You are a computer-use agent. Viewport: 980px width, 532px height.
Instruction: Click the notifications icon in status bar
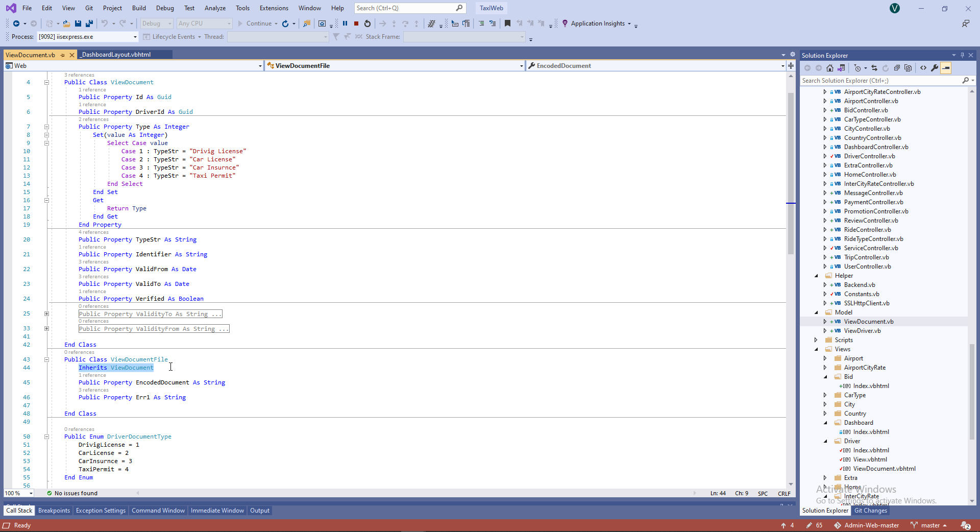[x=965, y=525]
